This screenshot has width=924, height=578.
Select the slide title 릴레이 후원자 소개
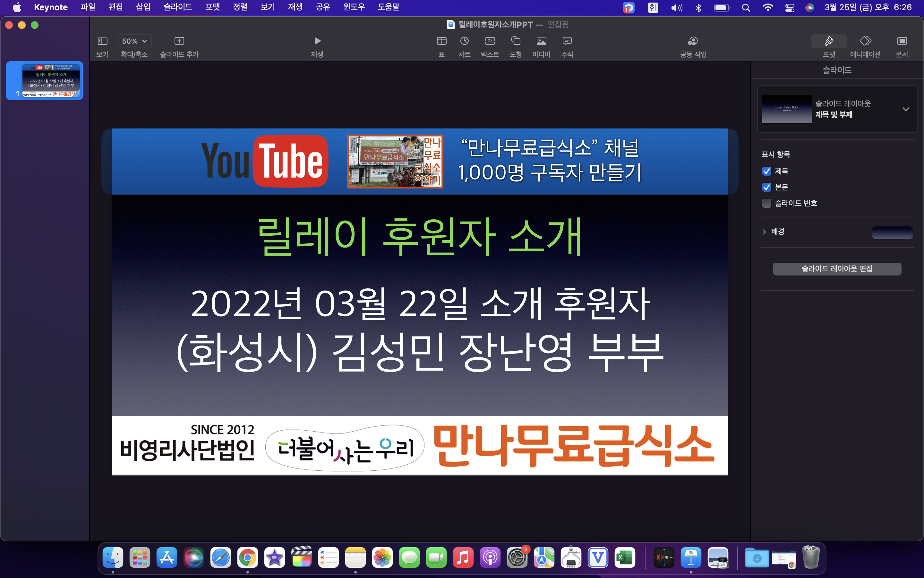click(420, 236)
